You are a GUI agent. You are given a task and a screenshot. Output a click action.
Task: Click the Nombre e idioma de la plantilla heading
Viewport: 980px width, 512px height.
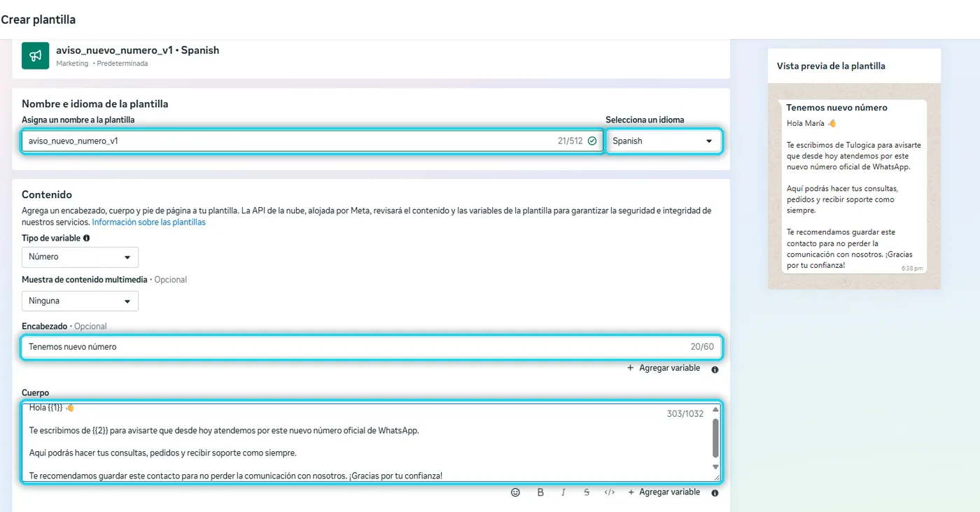point(95,104)
